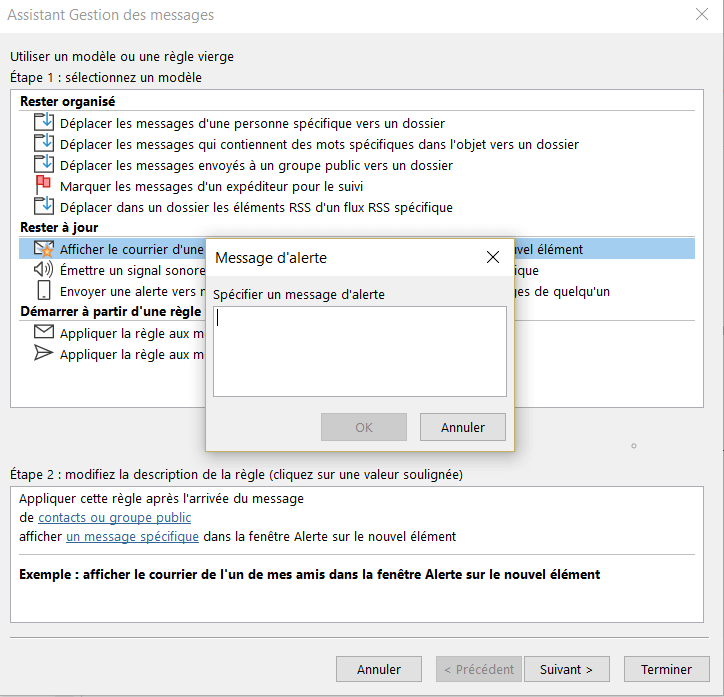
Task: Click the envelope-star icon for alert rule
Action: point(44,249)
